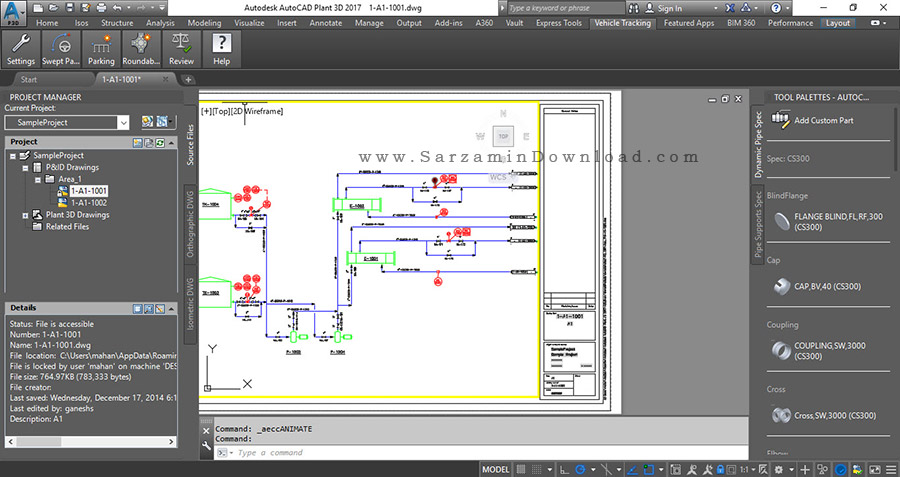Plot the drawing with the printer icon
This screenshot has height=477, width=900.
click(102, 8)
